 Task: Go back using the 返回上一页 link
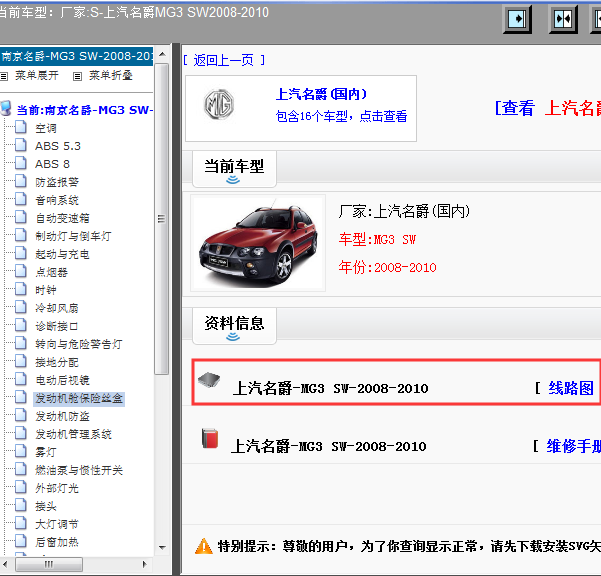coord(224,60)
